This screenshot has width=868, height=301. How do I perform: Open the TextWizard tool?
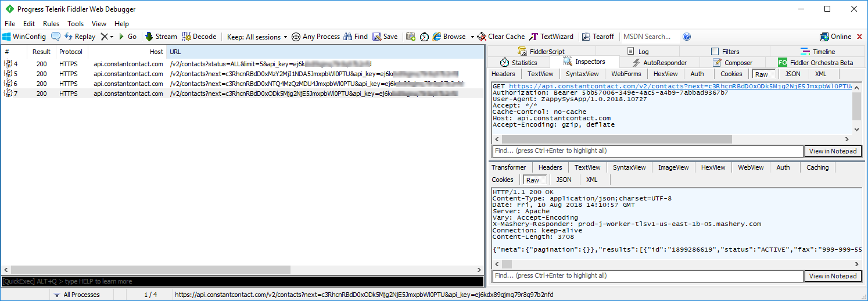tap(551, 37)
